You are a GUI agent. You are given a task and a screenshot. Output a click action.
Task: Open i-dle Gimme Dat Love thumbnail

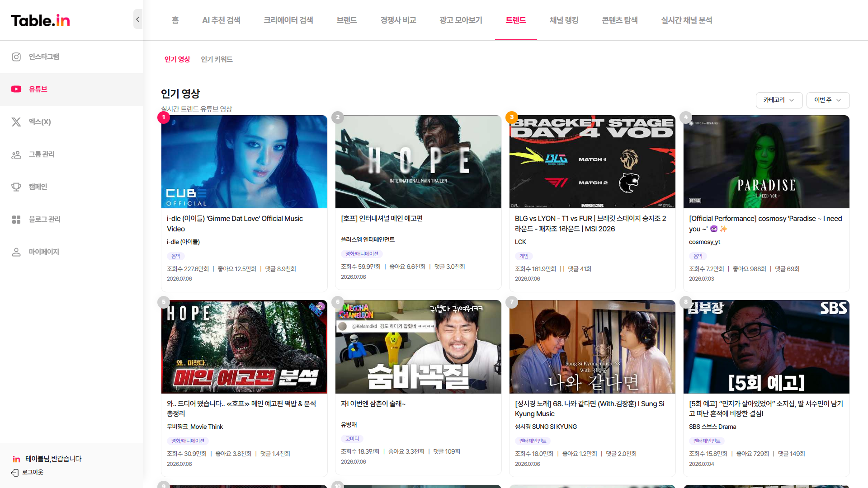coord(244,162)
